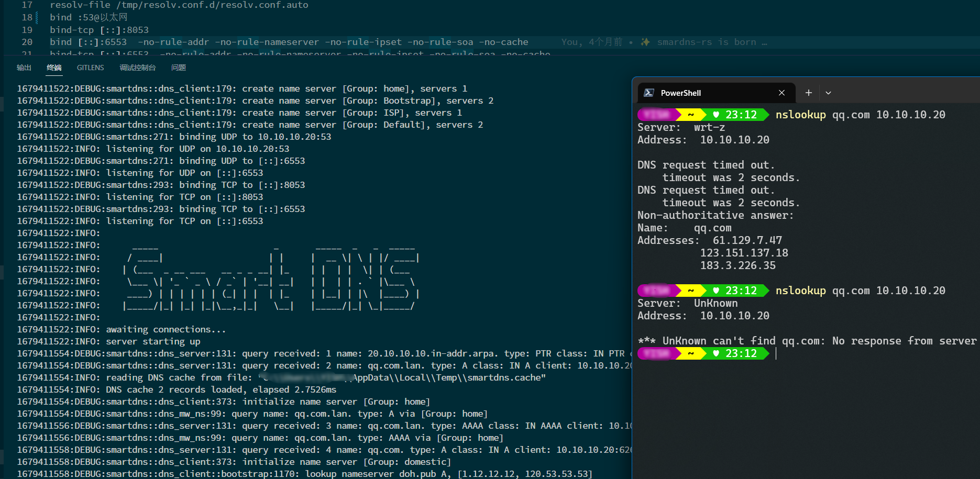Viewport: 980px width, 479px height.
Task: Click the 'initialize name server [Group: domestic]' log line
Action: [234, 462]
